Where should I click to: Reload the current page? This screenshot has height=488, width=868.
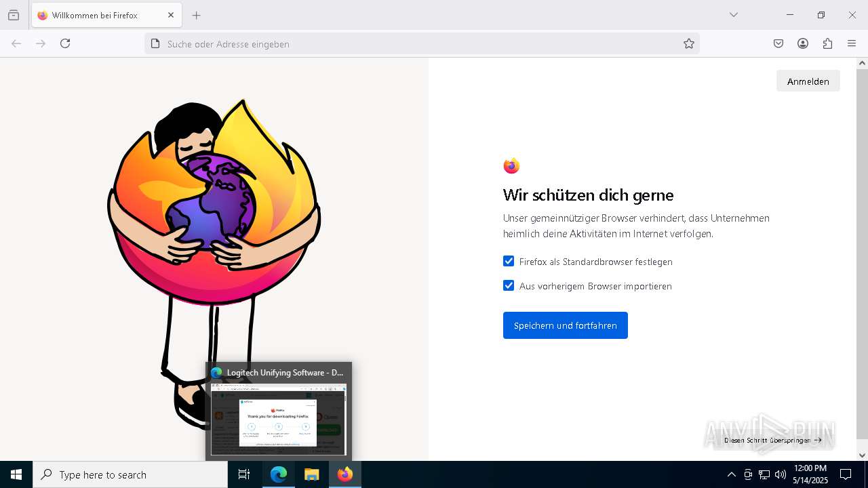coord(65,43)
